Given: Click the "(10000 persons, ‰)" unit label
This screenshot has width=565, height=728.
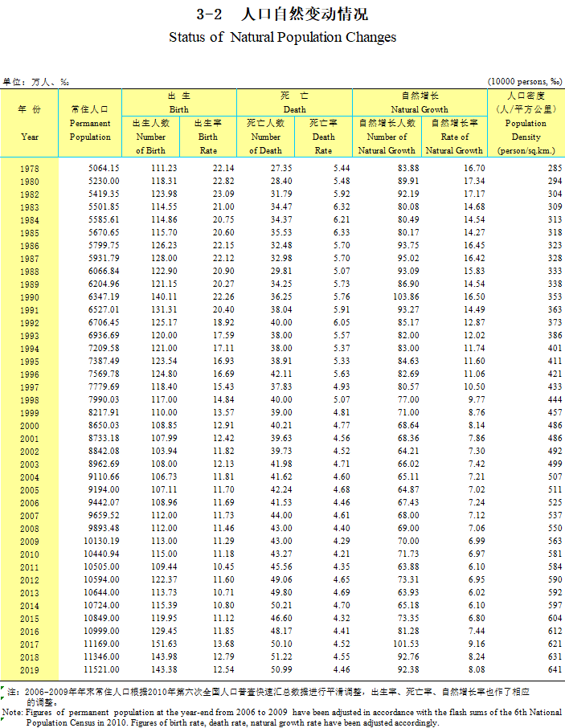Looking at the screenshot, I should coord(525,82).
